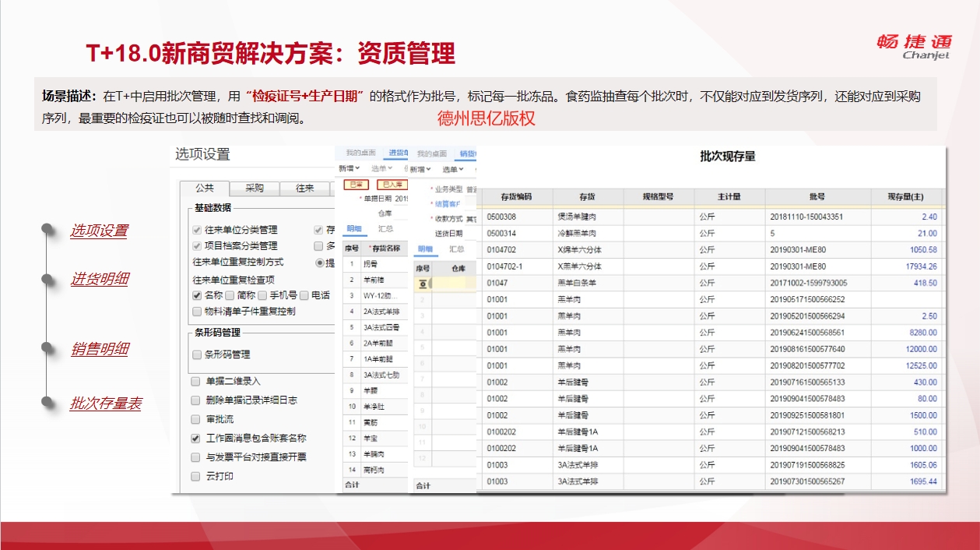The image size is (980, 550).
Task: Switch to 往来 tab in options
Action: point(304,189)
